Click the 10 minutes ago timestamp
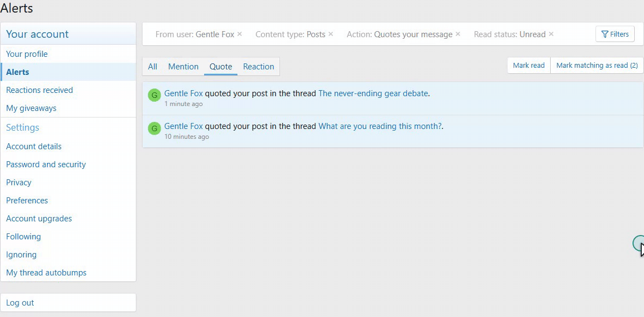 (x=187, y=137)
